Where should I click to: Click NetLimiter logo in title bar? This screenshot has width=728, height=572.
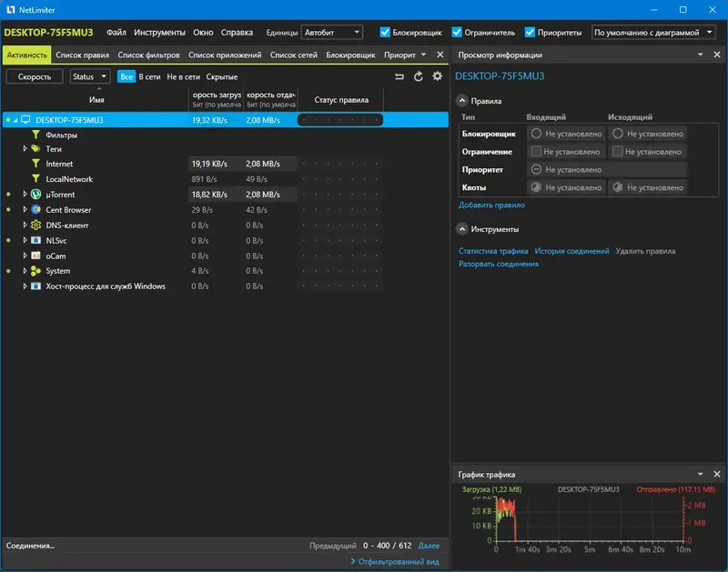10,10
